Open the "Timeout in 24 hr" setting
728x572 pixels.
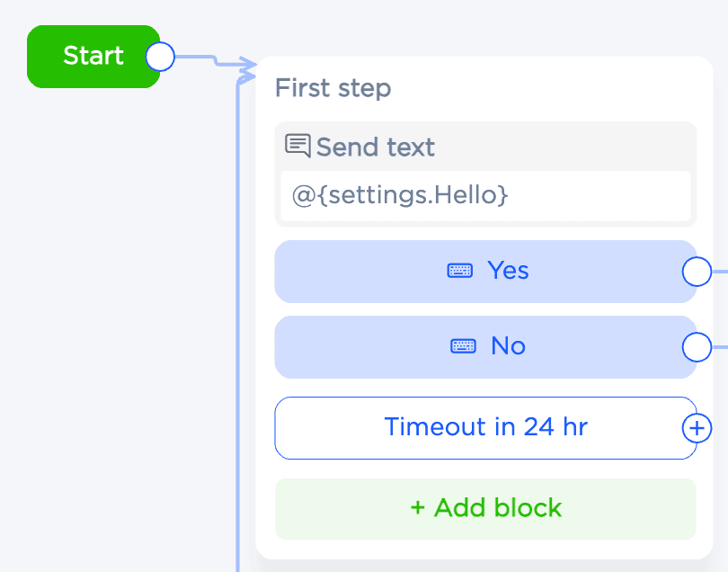[485, 427]
